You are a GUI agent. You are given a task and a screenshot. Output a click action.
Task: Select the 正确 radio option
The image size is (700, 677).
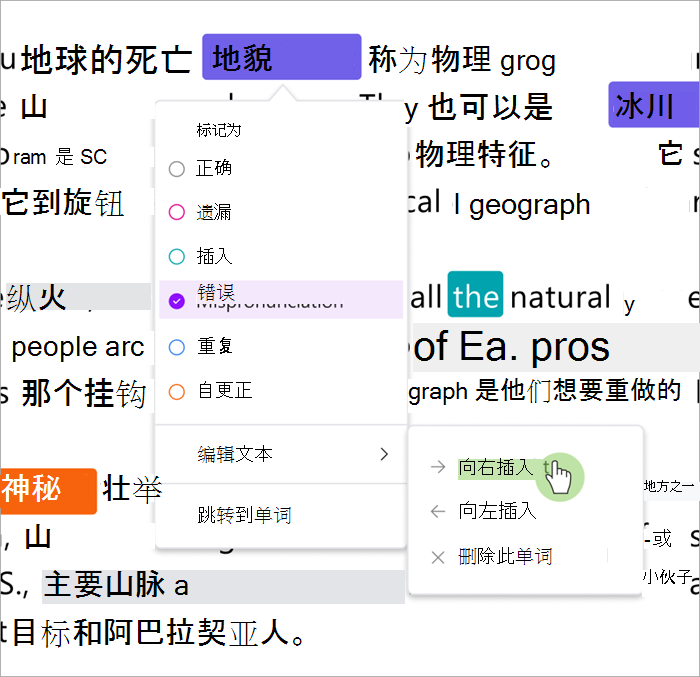coord(281,169)
